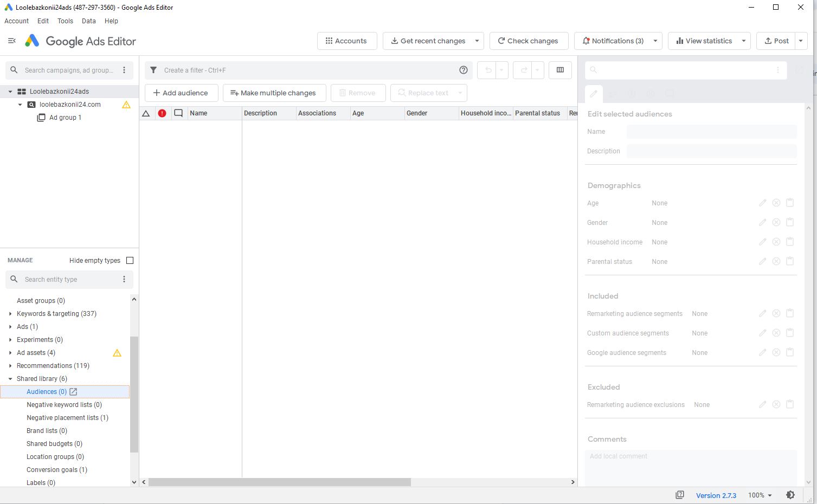
Task: Clear Remarketing audience segments with circle-x icon
Action: tap(776, 313)
